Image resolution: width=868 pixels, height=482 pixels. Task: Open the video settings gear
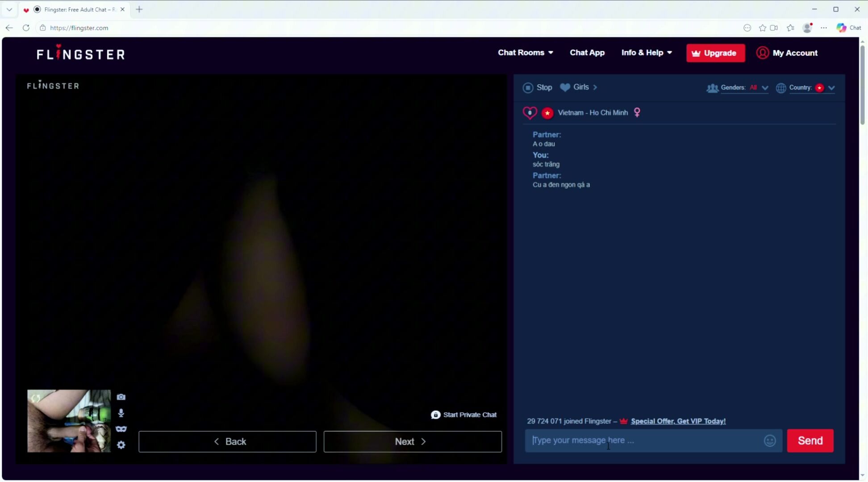click(x=121, y=445)
